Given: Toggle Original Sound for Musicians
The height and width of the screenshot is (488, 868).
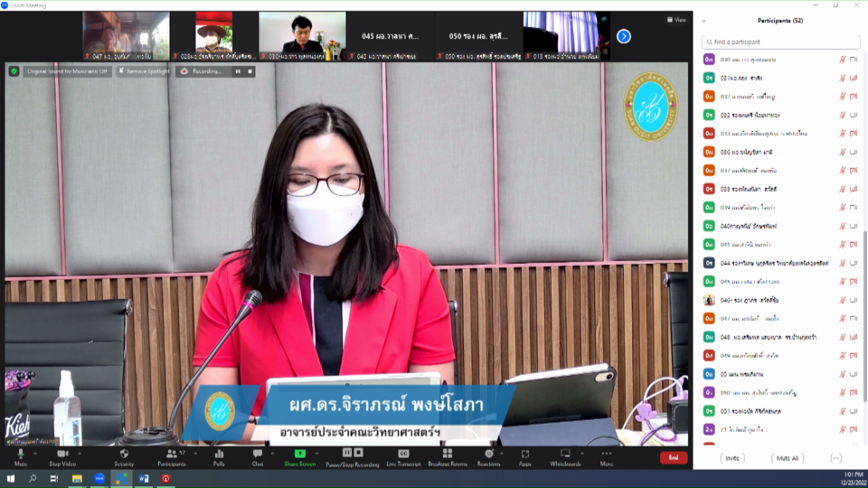Looking at the screenshot, I should pyautogui.click(x=67, y=71).
